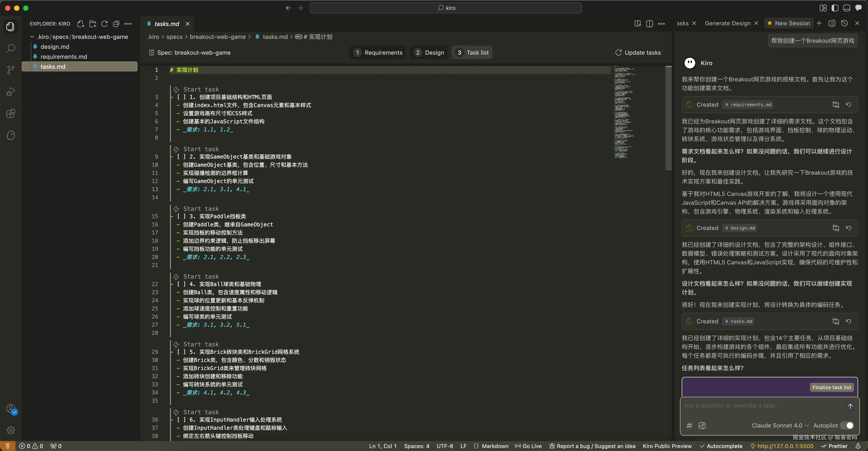Switch to the Generate Design chat tab

(x=727, y=23)
